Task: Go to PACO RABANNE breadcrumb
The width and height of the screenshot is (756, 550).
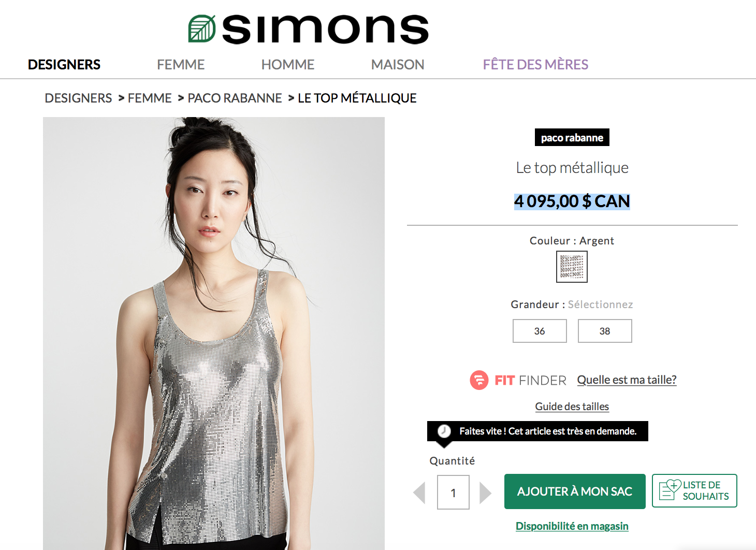Action: pyautogui.click(x=235, y=98)
